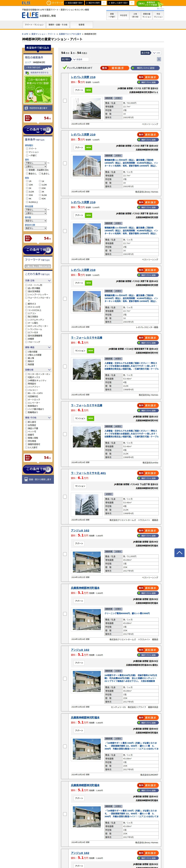Open the 築年数 指定なし dropdown
Screen dimensions: 186x868
point(36,221)
